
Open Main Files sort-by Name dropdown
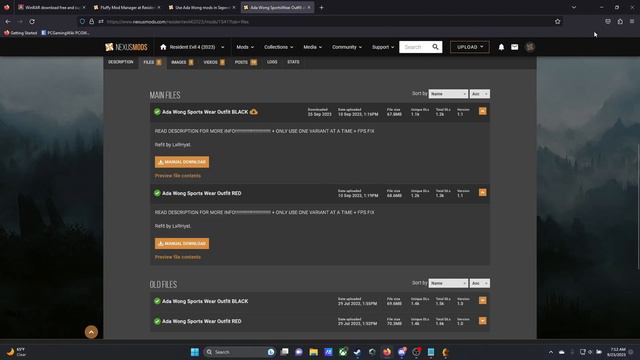pos(448,94)
